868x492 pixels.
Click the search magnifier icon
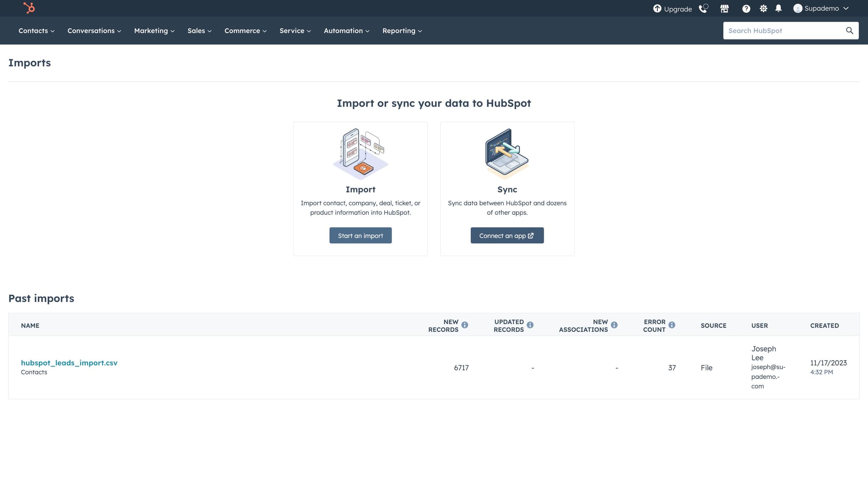849,31
